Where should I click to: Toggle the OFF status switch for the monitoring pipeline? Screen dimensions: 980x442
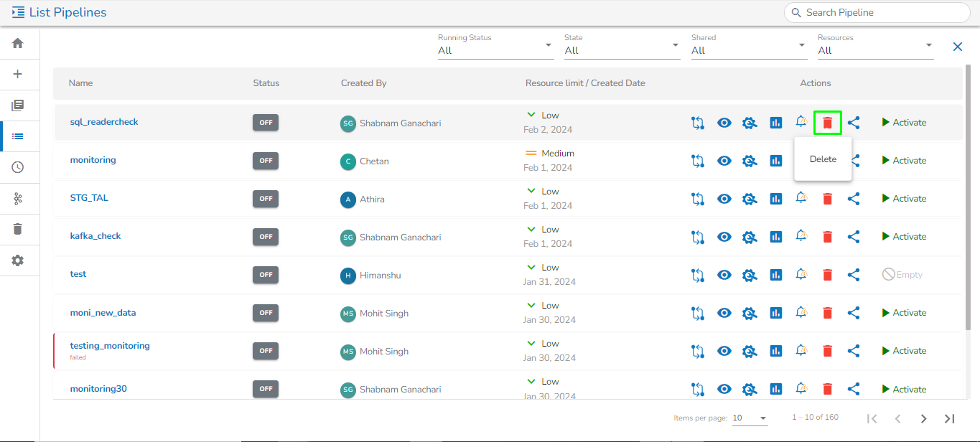(x=266, y=161)
